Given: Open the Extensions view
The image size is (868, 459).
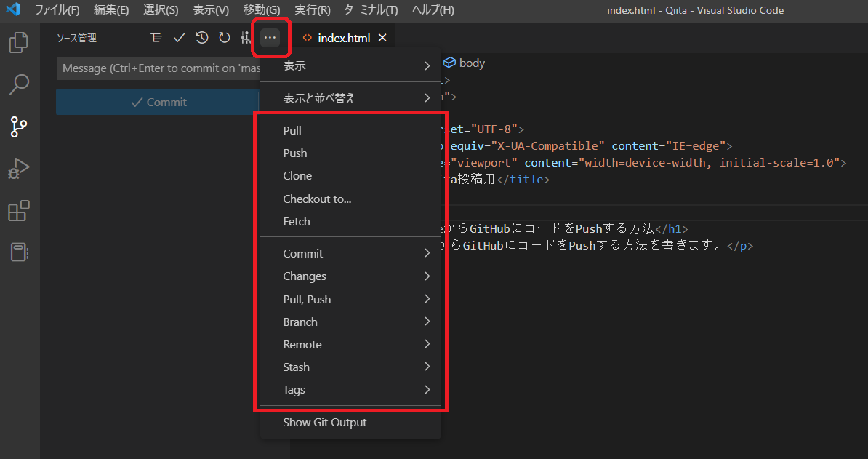Looking at the screenshot, I should (18, 210).
